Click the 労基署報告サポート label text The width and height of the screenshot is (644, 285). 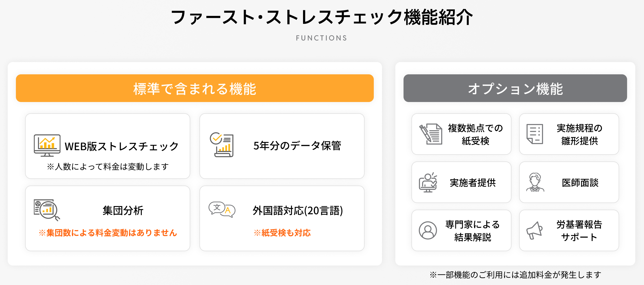(579, 231)
